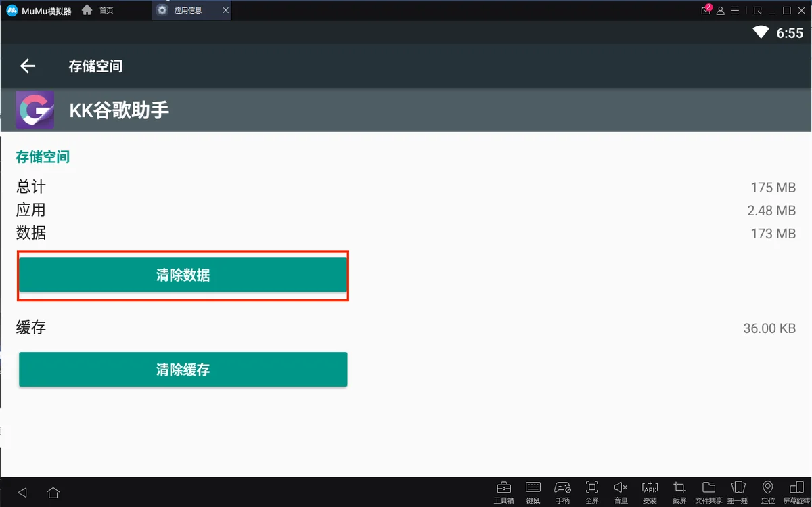Open 文件共享 shared folder
The image size is (812, 507).
[x=709, y=491]
